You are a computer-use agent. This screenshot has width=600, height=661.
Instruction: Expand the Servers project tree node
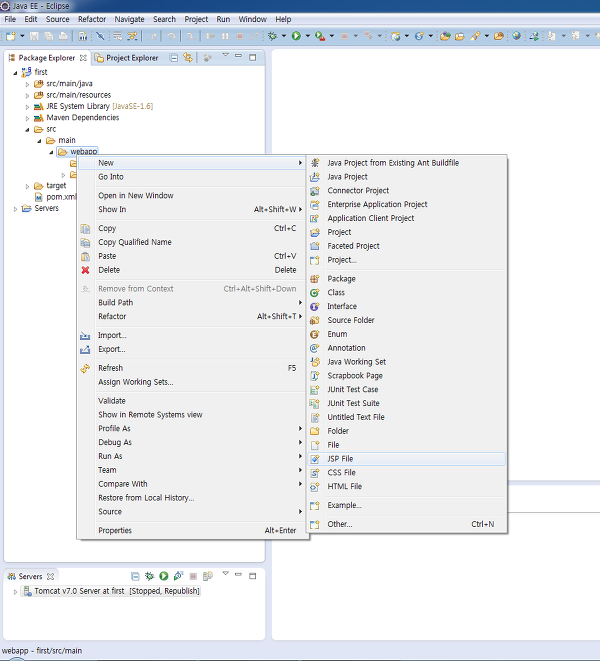pyautogui.click(x=15, y=209)
